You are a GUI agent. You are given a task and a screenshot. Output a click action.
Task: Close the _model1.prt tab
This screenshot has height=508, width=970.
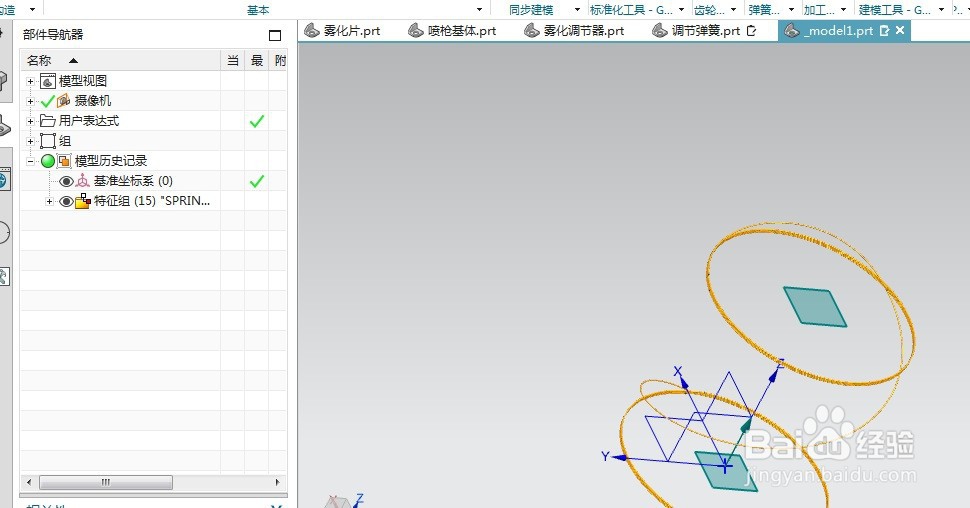point(900,30)
